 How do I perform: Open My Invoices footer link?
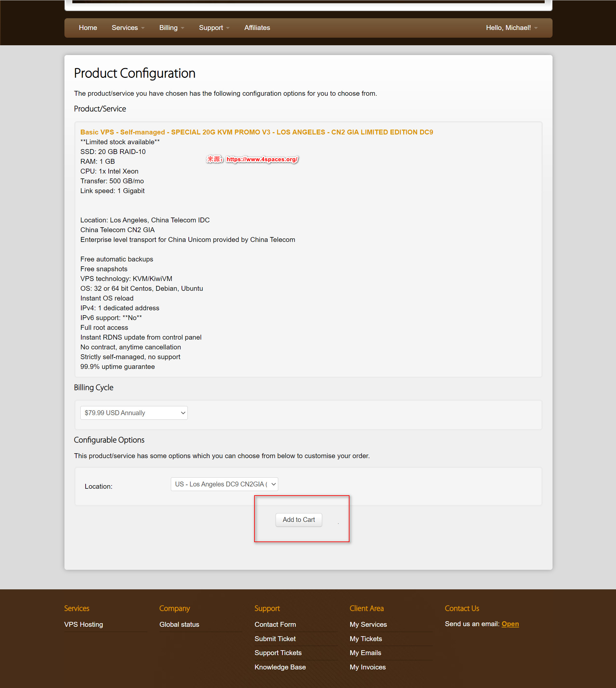pos(367,667)
